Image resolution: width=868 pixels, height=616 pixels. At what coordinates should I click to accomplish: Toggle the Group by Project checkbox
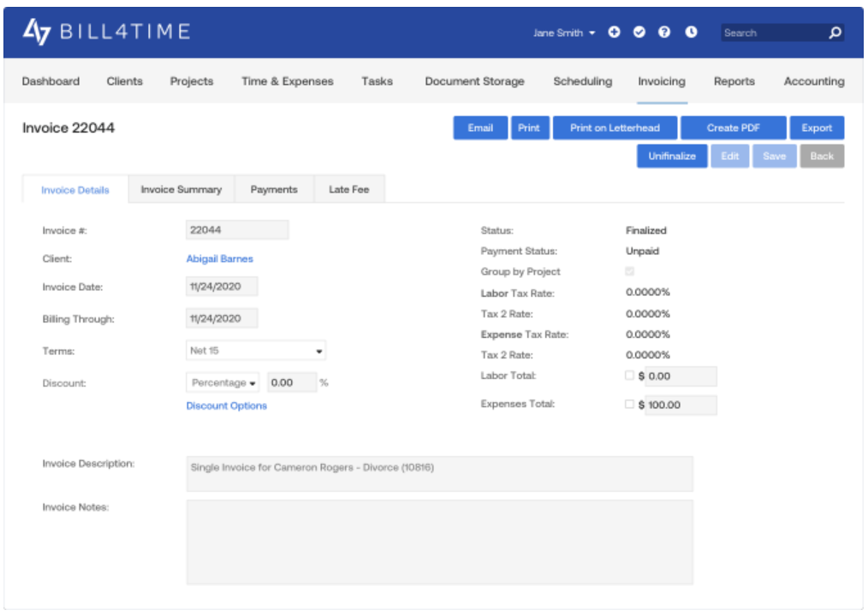click(x=629, y=271)
